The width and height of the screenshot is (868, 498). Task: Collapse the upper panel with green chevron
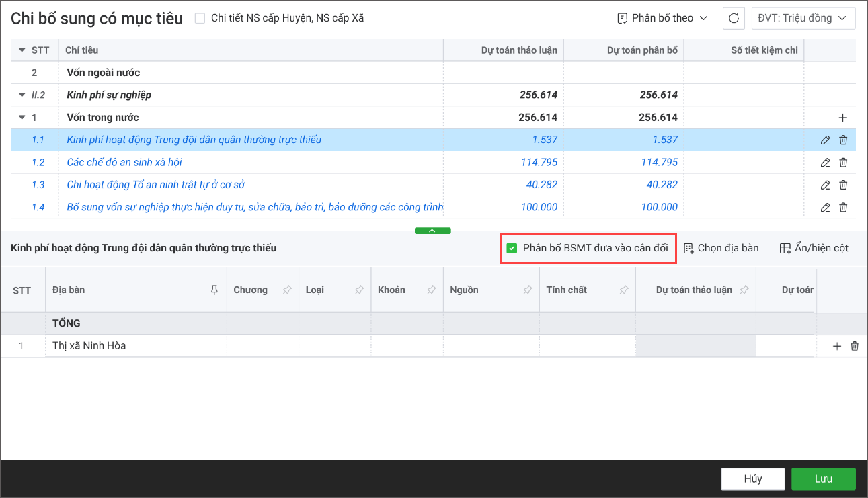tap(432, 231)
